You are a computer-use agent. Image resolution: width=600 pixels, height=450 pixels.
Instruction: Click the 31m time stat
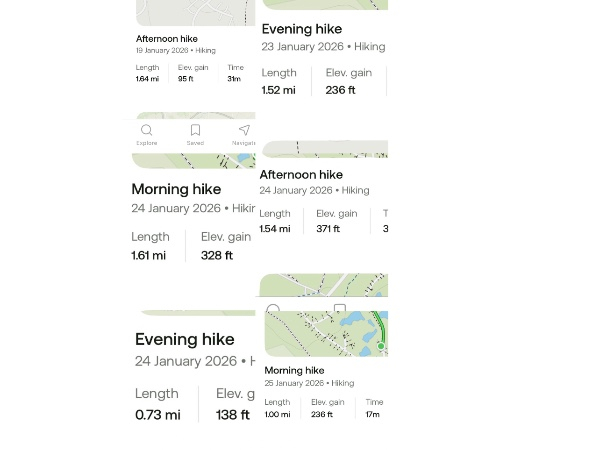coord(234,78)
